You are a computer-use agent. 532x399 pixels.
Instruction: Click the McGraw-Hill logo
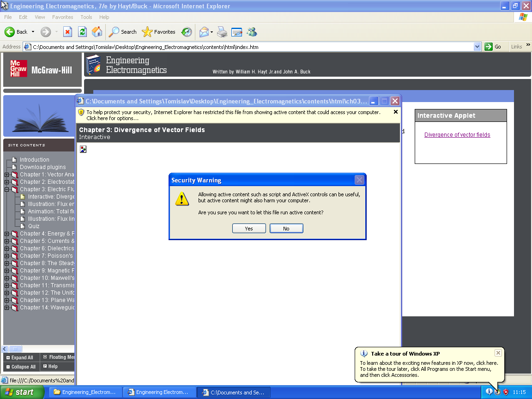(x=42, y=69)
